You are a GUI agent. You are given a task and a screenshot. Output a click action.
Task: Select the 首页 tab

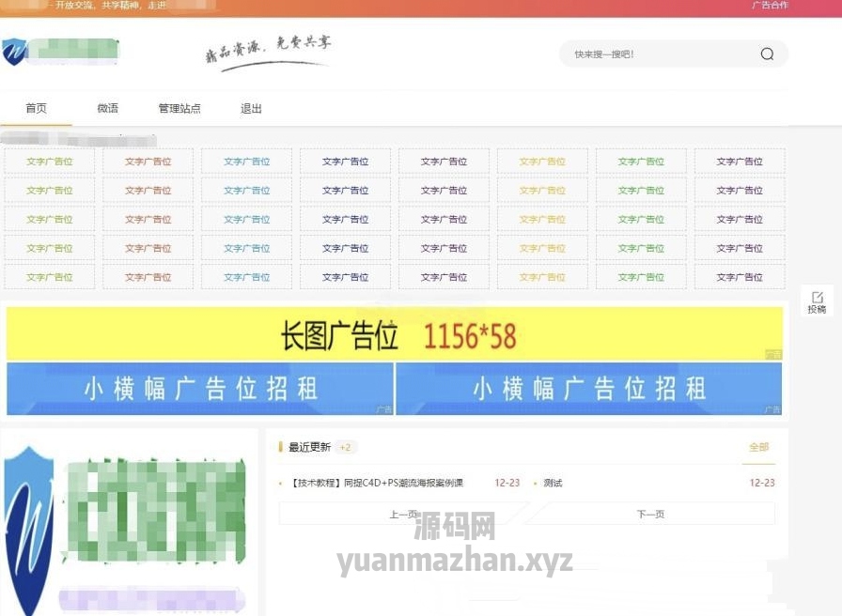tap(36, 108)
